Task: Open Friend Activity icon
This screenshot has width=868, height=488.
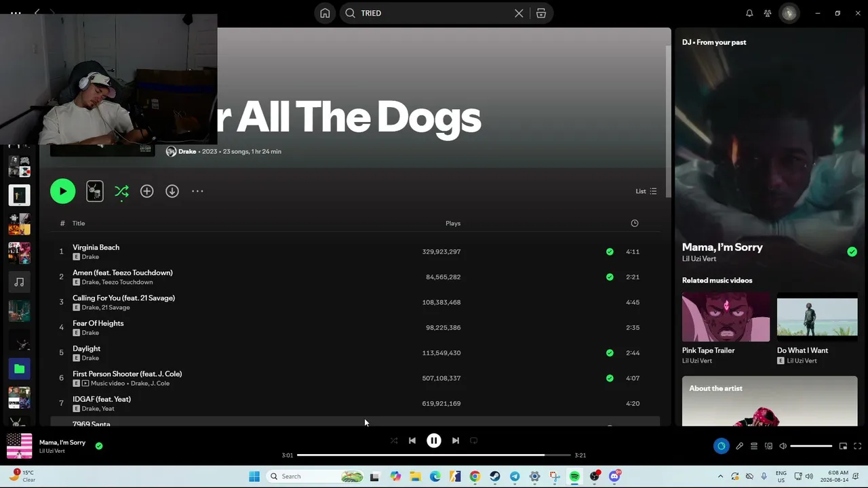Action: pos(768,13)
